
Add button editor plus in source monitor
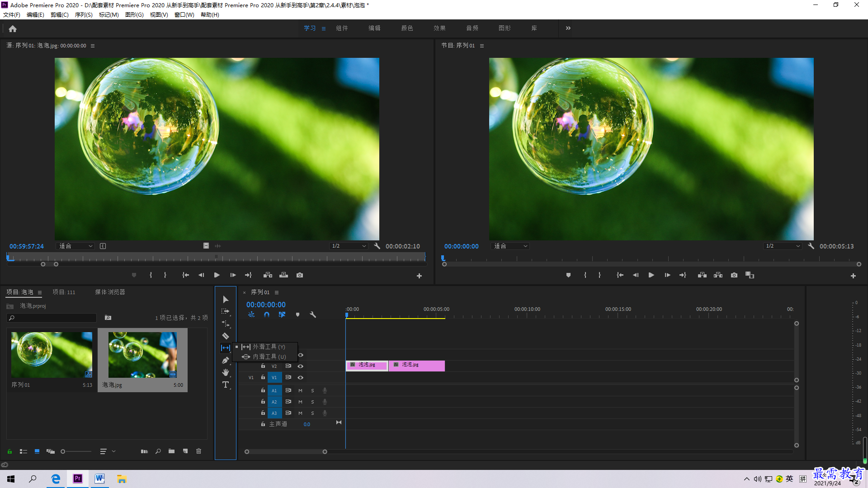coord(419,276)
